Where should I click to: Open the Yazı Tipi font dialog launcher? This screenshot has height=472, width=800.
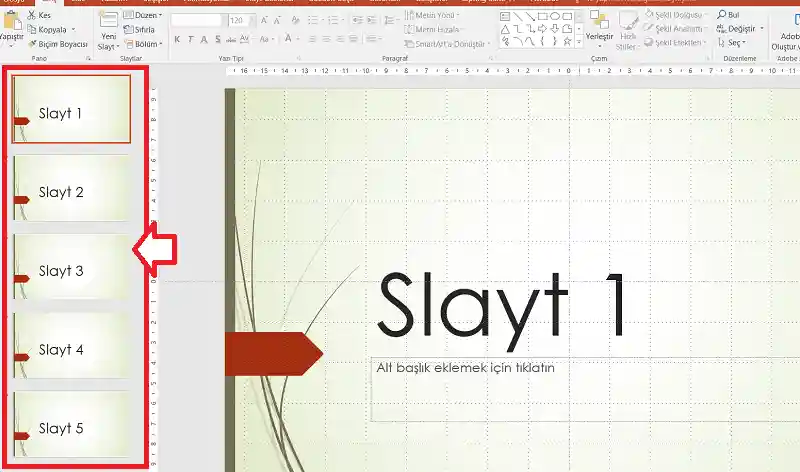[x=298, y=59]
